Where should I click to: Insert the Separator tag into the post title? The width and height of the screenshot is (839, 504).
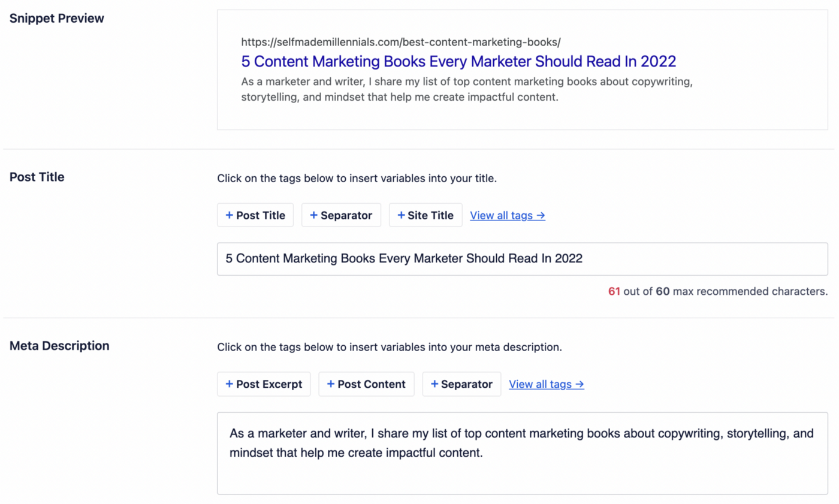click(341, 215)
